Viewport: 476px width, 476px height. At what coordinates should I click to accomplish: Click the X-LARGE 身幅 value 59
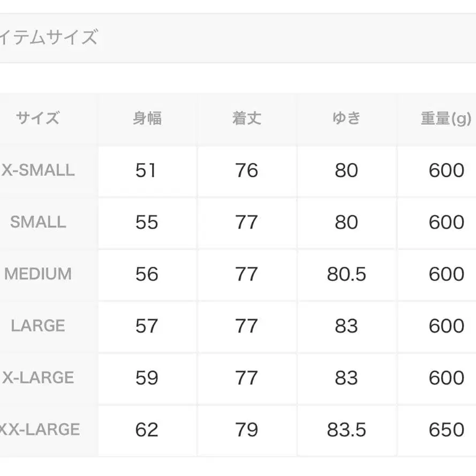point(146,377)
